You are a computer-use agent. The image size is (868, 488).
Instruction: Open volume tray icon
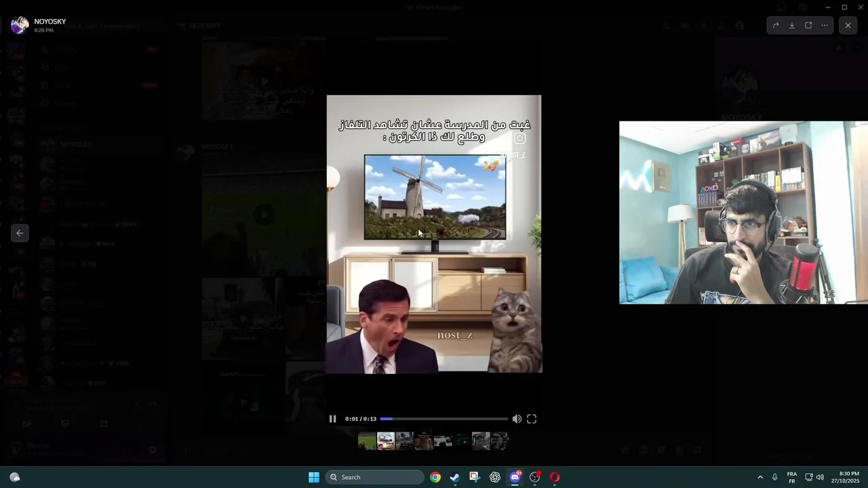tap(820, 477)
